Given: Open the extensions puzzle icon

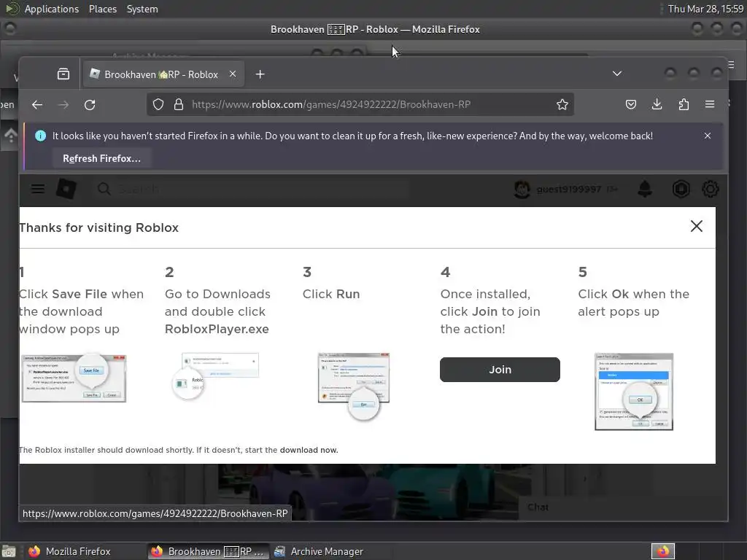Looking at the screenshot, I should [x=684, y=105].
